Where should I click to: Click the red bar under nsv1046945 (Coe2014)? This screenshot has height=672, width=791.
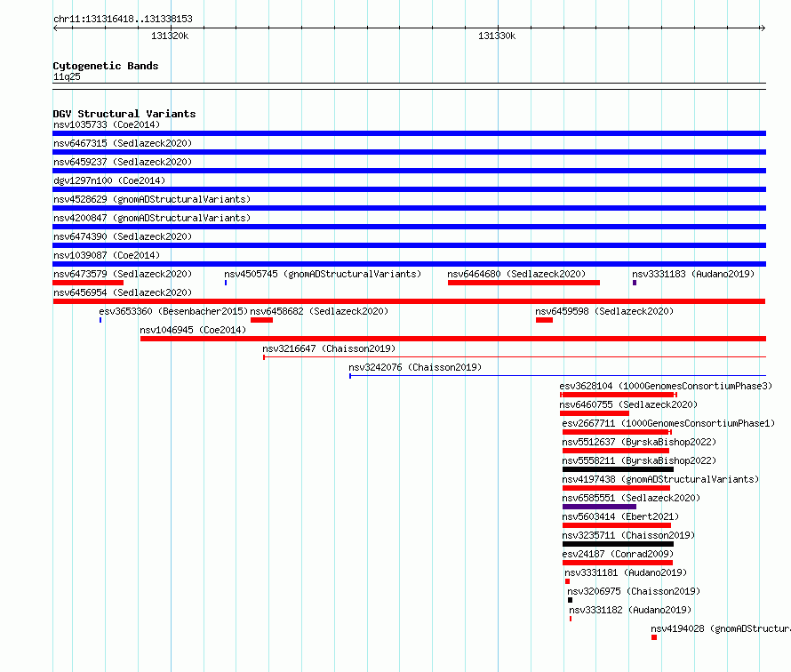click(453, 339)
